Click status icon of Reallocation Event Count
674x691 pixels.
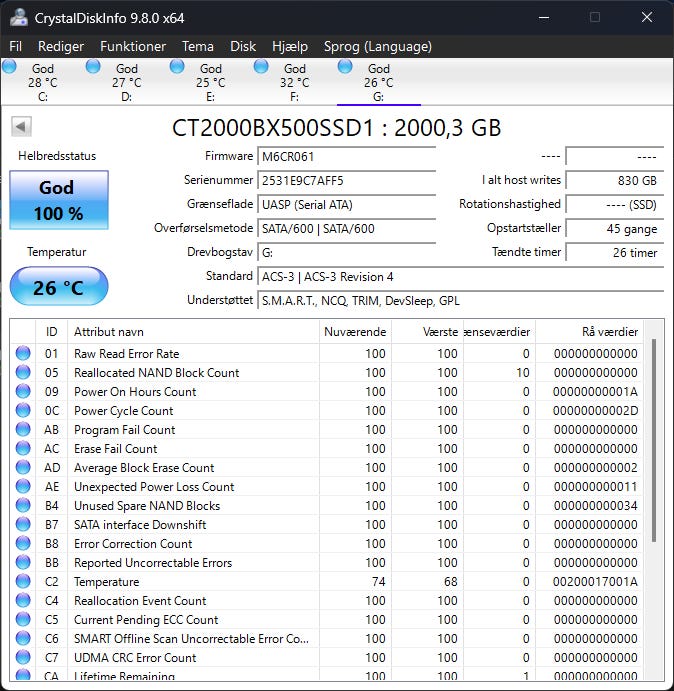23,600
